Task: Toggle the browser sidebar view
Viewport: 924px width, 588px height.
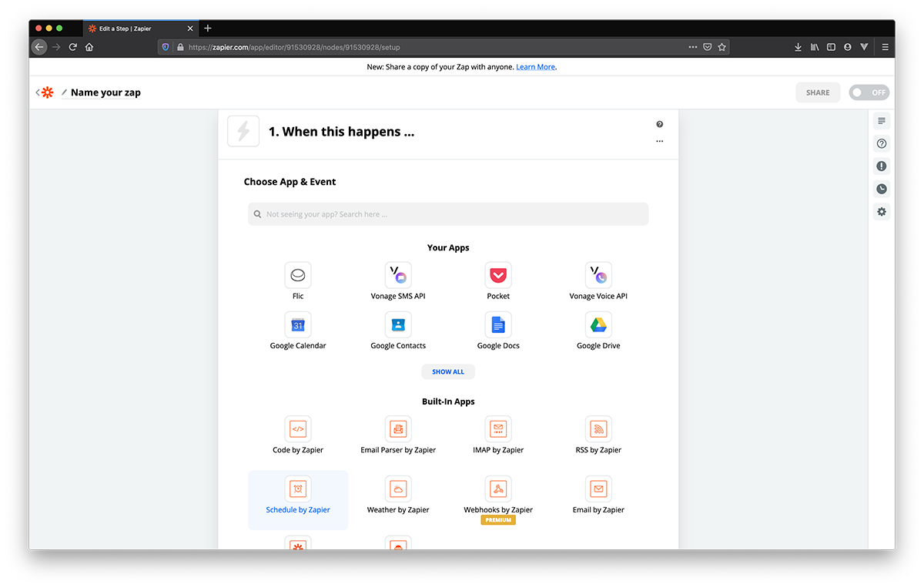Action: [831, 47]
